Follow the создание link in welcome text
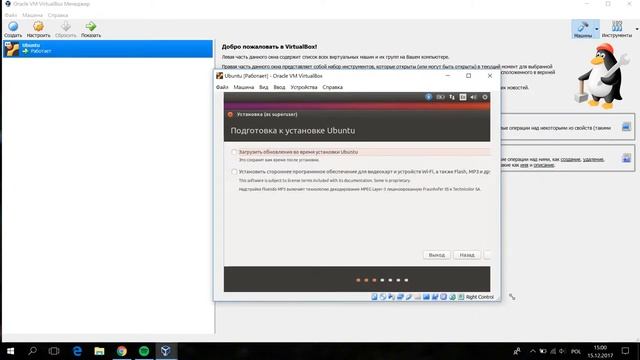Screen dimensions: 640x360 click(570, 159)
